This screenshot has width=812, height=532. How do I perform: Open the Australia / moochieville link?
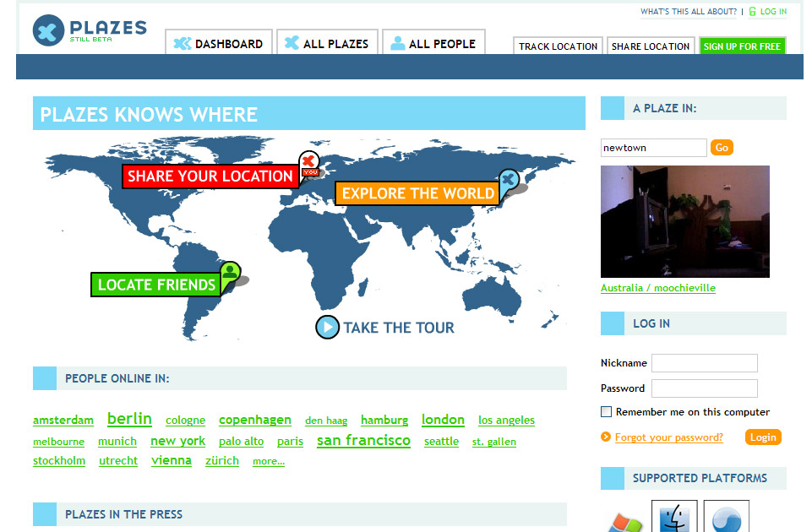click(x=657, y=288)
